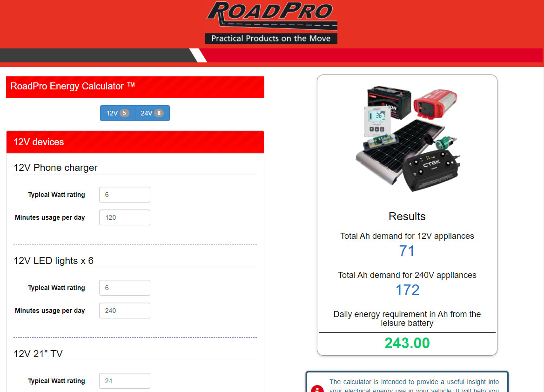544x392 pixels.
Task: Edit LED lights Minutes usage per day field
Action: pos(125,311)
